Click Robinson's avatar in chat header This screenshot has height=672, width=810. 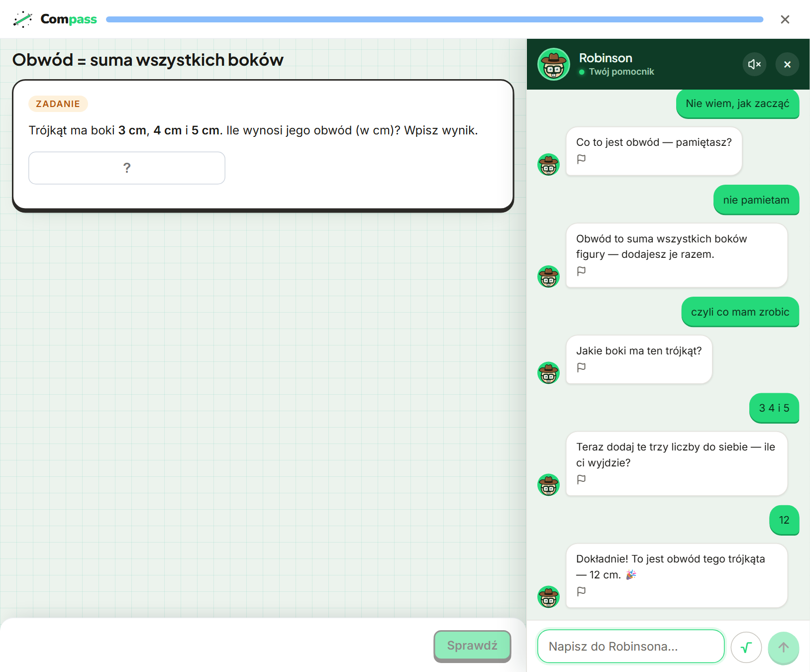pyautogui.click(x=554, y=64)
